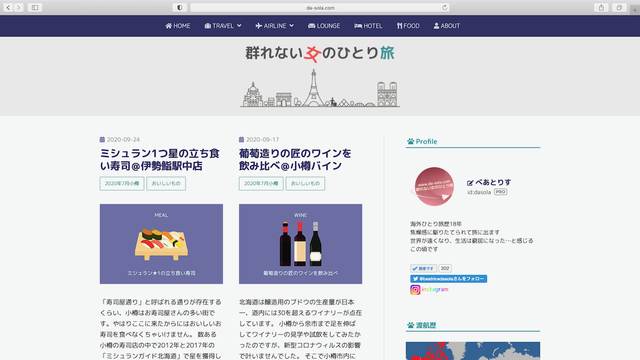This screenshot has width=640, height=360.
Task: Open date link 2020-09-24
Action: click(123, 140)
